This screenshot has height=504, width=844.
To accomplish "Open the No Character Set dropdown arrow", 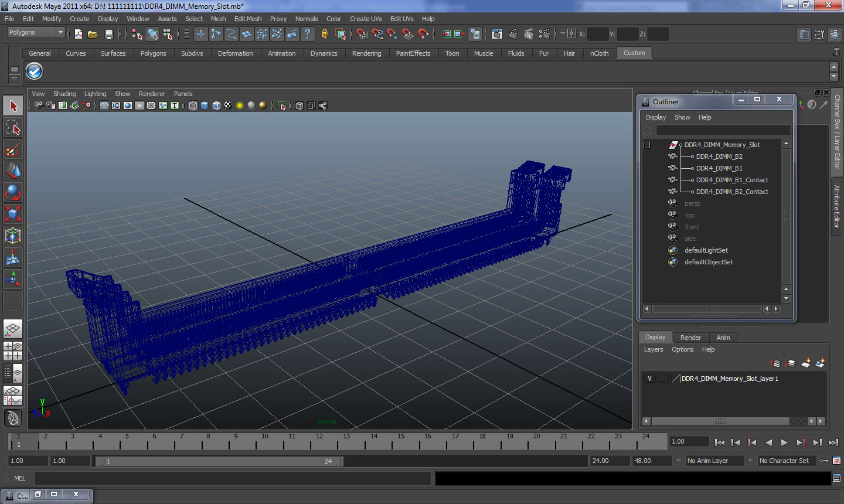I will click(750, 461).
